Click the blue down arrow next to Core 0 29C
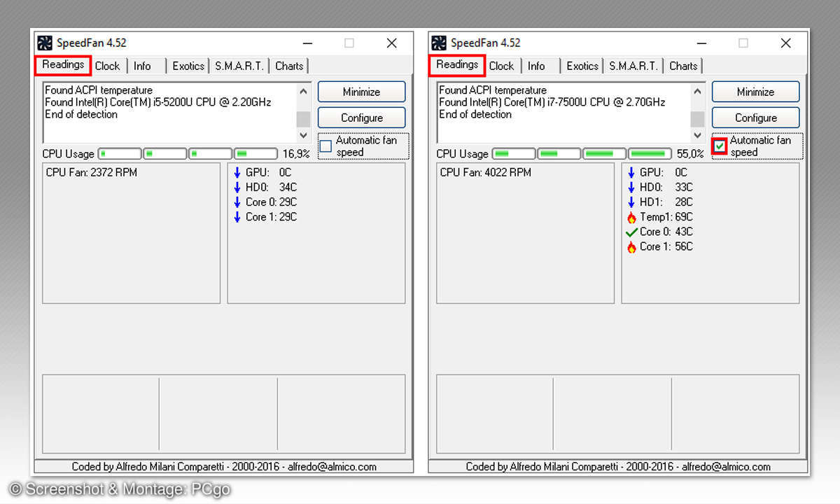Image resolution: width=840 pixels, height=504 pixels. [x=237, y=202]
